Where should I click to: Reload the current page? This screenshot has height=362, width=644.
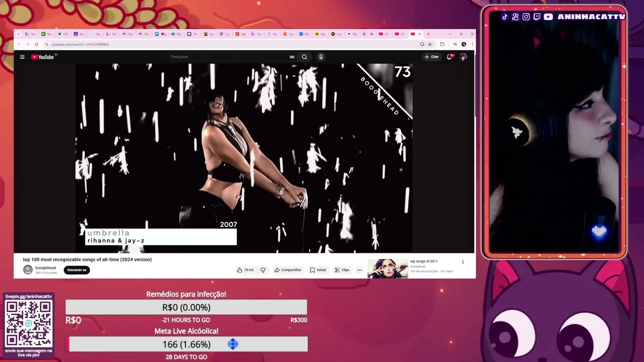pyautogui.click(x=36, y=44)
